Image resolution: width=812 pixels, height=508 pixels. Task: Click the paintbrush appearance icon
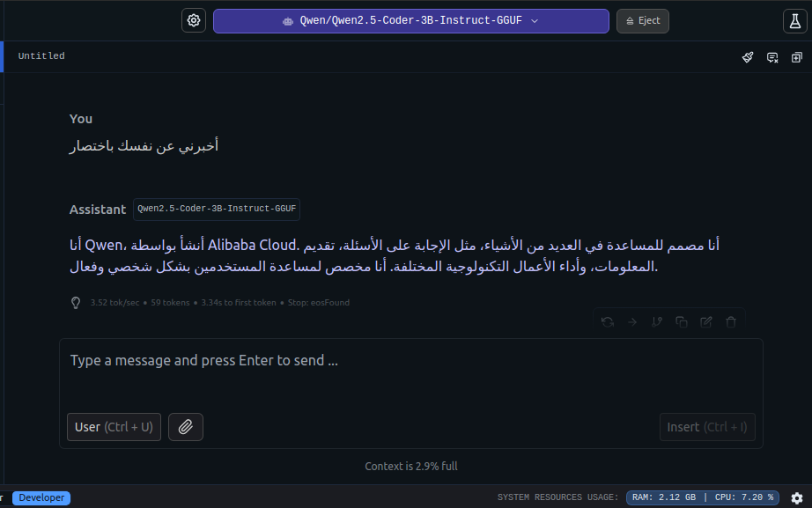coord(748,57)
